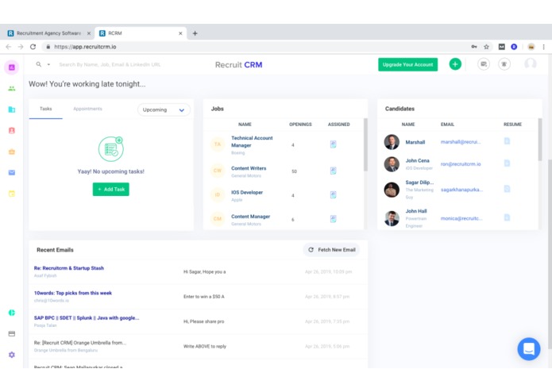
Task: Open the red contacts icon in sidebar
Action: [12, 130]
